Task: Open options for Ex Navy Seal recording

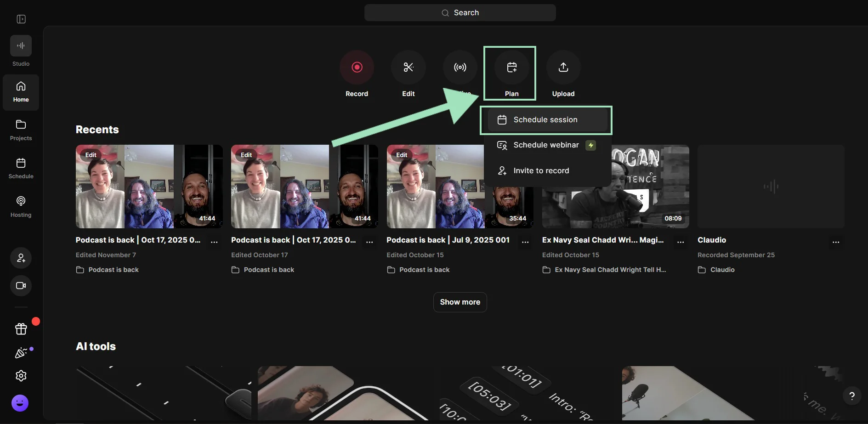Action: [x=681, y=242]
